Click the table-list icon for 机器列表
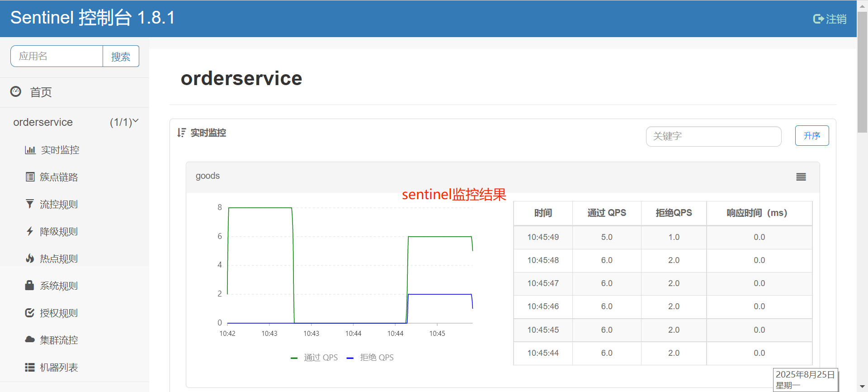Image resolution: width=868 pixels, height=392 pixels. click(x=30, y=367)
